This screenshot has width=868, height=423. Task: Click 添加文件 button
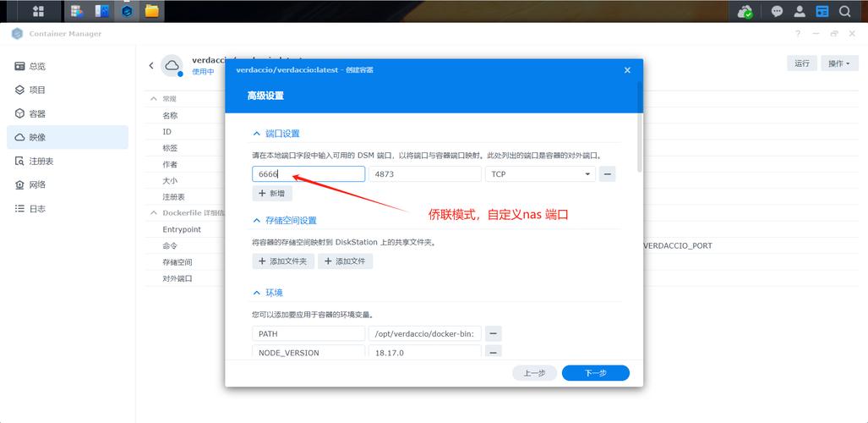coord(345,261)
